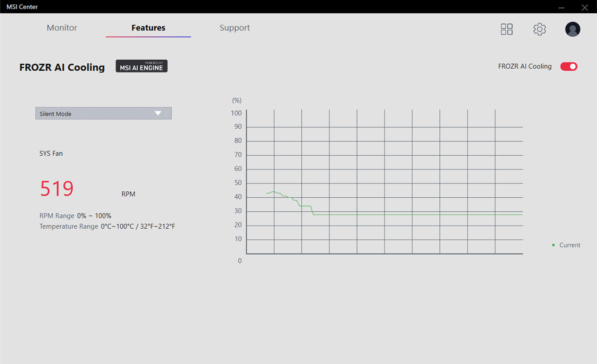
Task: Expand the Silent Mode dropdown arrow
Action: pyautogui.click(x=158, y=113)
